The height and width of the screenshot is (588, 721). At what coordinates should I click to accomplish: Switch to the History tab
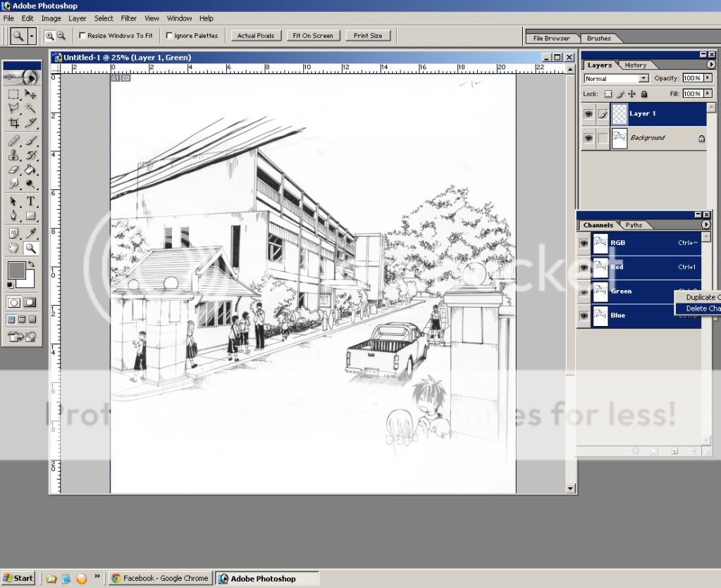pyautogui.click(x=636, y=65)
